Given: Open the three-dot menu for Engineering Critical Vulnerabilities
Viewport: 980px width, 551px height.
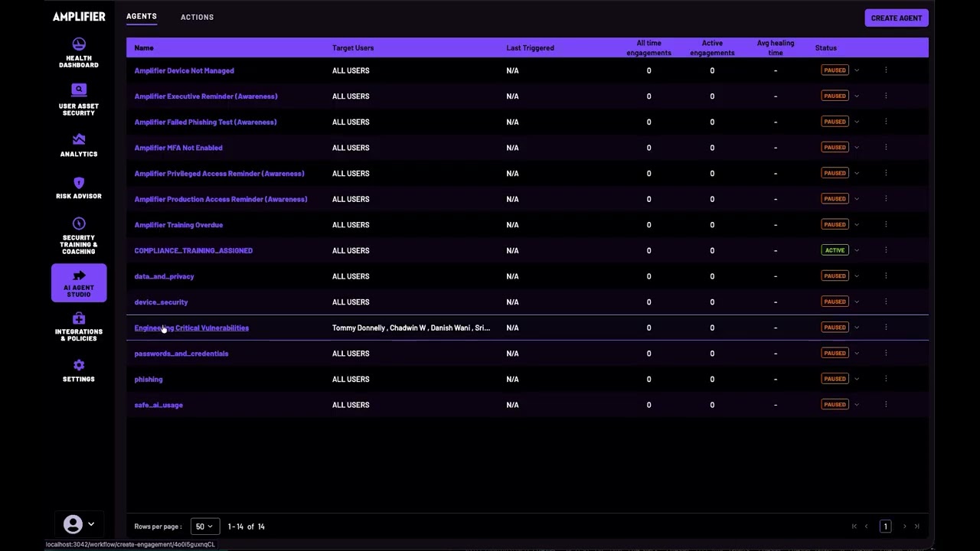Looking at the screenshot, I should click(x=886, y=328).
